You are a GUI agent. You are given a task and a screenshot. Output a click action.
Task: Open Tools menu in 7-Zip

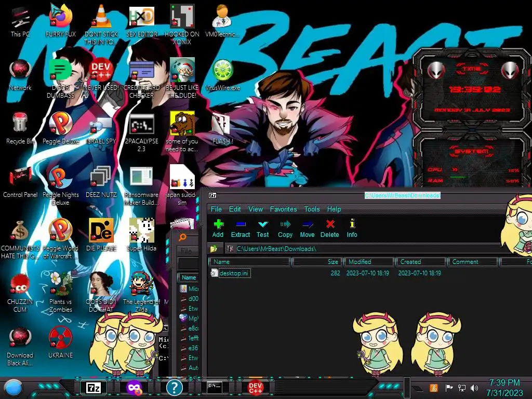312,209
